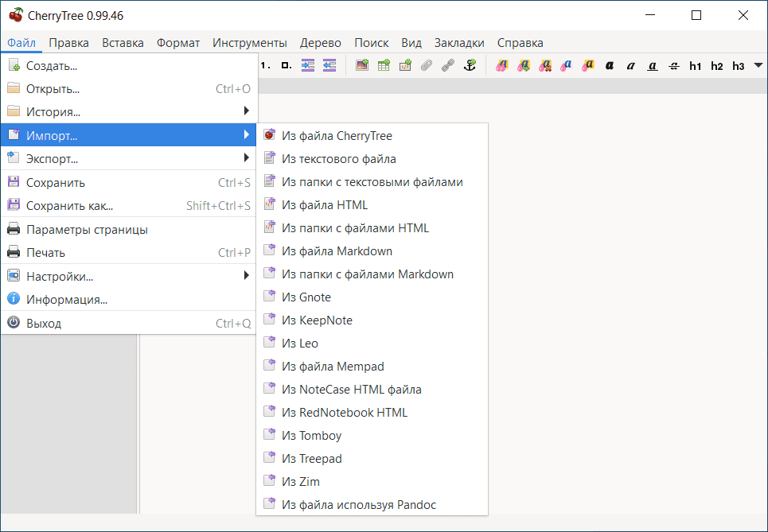Expand the Настройки... submenu

(x=128, y=276)
